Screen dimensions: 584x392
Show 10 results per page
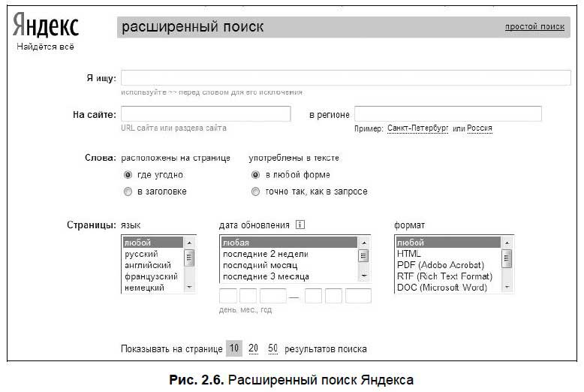click(234, 348)
